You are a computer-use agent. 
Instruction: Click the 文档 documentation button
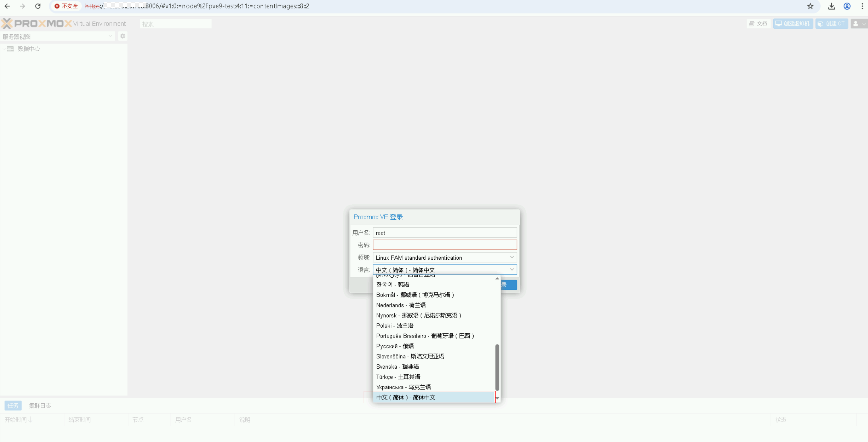click(758, 24)
